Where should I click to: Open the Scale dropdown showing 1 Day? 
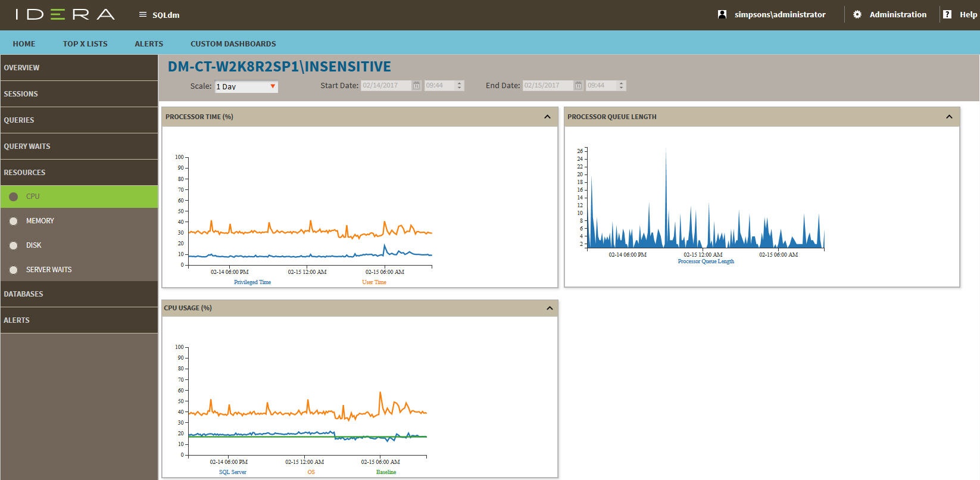click(246, 86)
